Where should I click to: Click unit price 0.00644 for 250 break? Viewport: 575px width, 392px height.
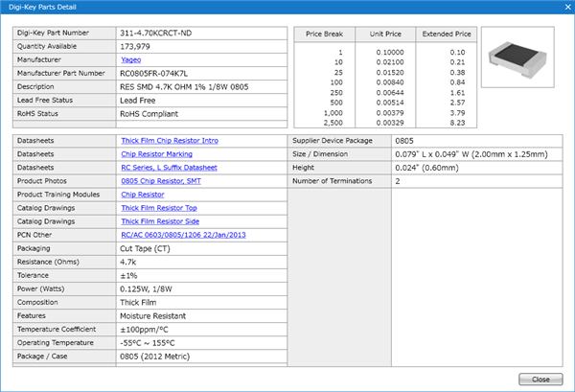click(x=390, y=93)
